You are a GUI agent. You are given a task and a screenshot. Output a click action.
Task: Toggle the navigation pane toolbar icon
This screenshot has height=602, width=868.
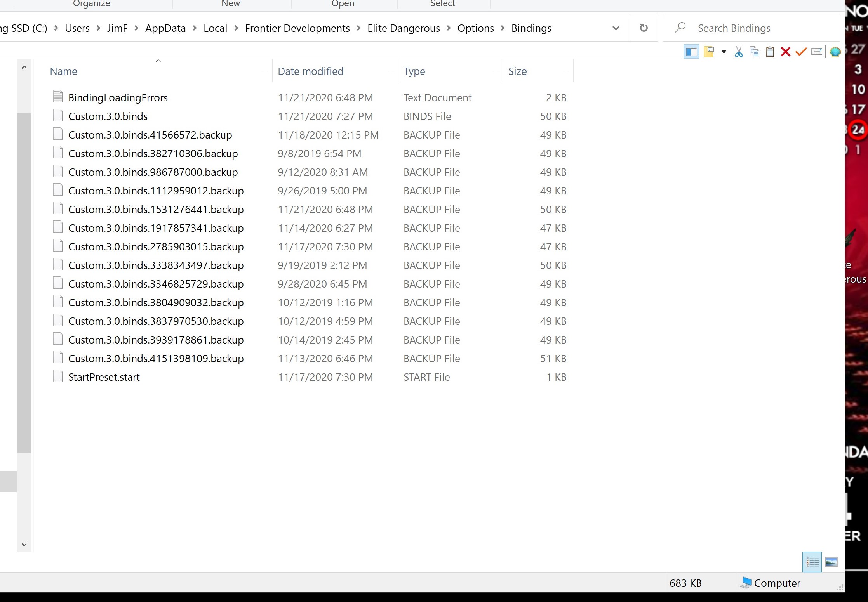coord(691,52)
